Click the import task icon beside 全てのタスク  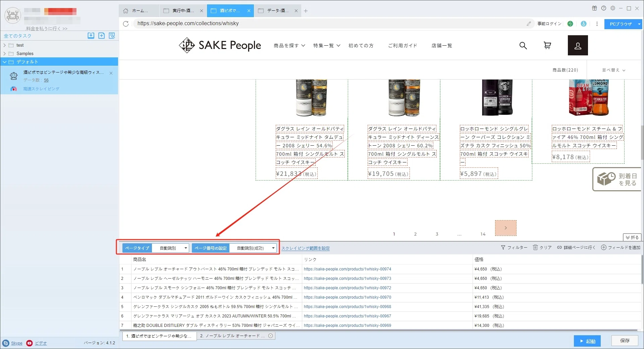91,36
